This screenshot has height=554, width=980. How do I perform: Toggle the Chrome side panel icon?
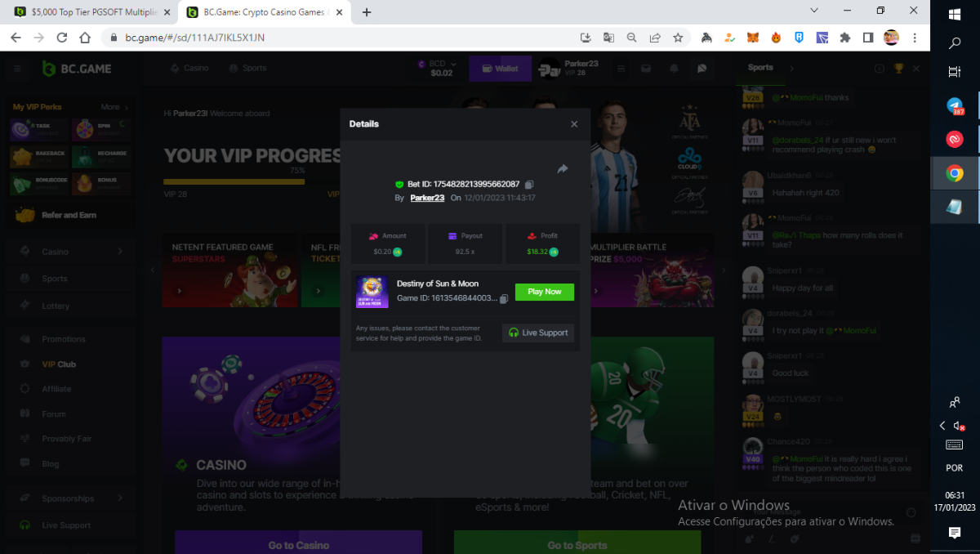(868, 38)
